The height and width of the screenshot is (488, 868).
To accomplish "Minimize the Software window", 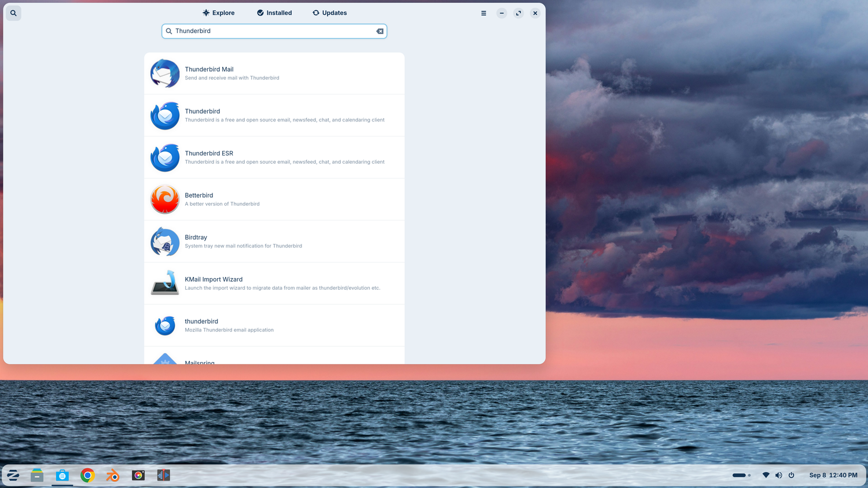I will pyautogui.click(x=502, y=13).
